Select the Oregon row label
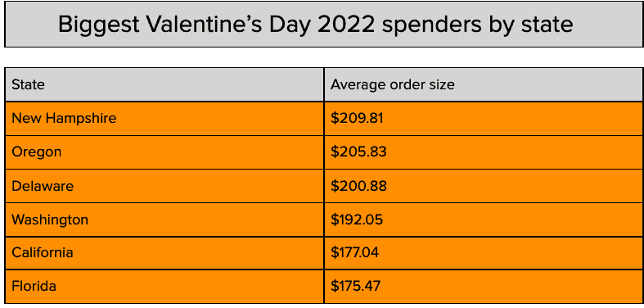This screenshot has width=644, height=308. pyautogui.click(x=37, y=152)
